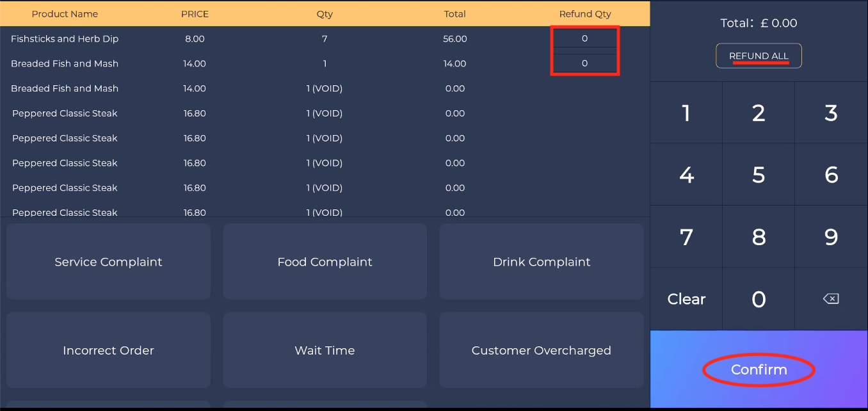The image size is (868, 411).
Task: Click the Fishsticks and Herb Dip product name
Action: 65,38
